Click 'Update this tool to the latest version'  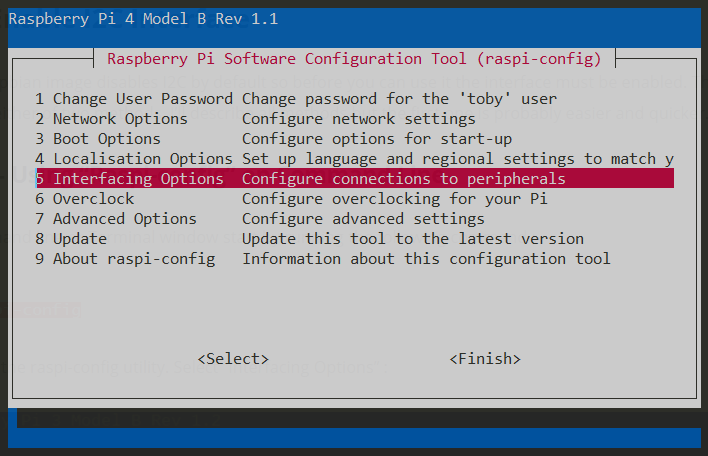pyautogui.click(x=413, y=239)
